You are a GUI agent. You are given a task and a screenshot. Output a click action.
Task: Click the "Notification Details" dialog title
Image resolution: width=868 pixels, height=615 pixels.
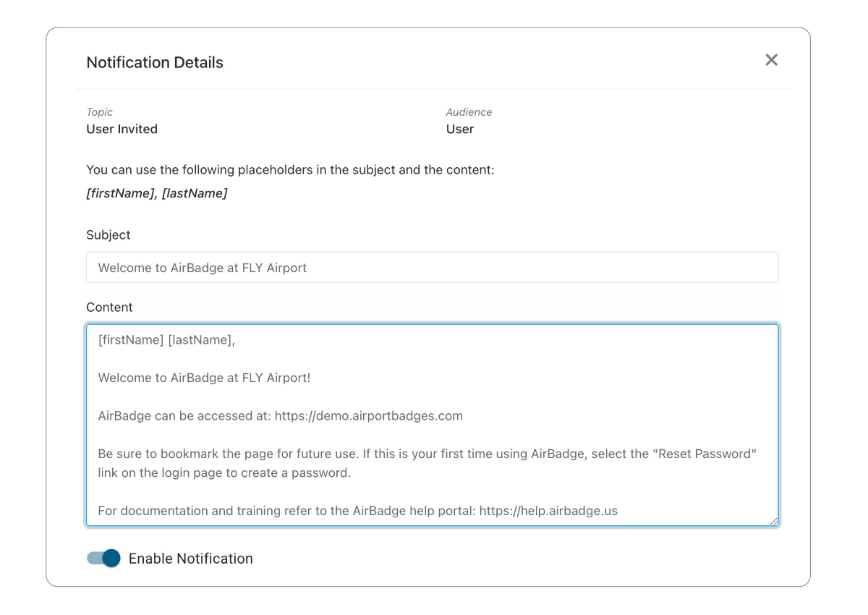pyautogui.click(x=155, y=62)
